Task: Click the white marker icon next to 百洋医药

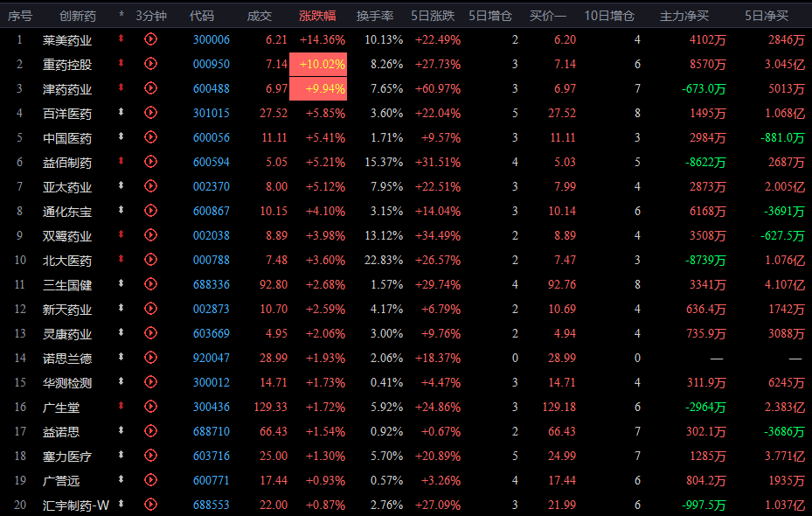Action: [121, 113]
